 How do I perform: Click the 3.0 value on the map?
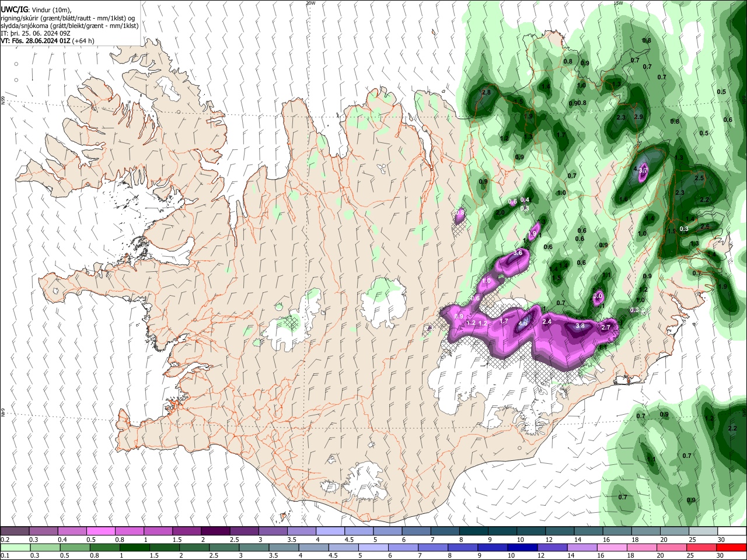(598, 296)
